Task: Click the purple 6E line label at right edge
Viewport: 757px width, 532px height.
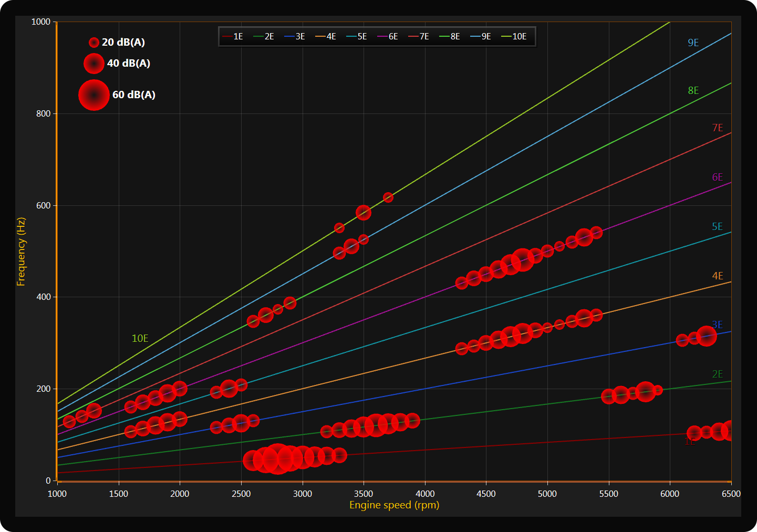Action: tap(717, 178)
